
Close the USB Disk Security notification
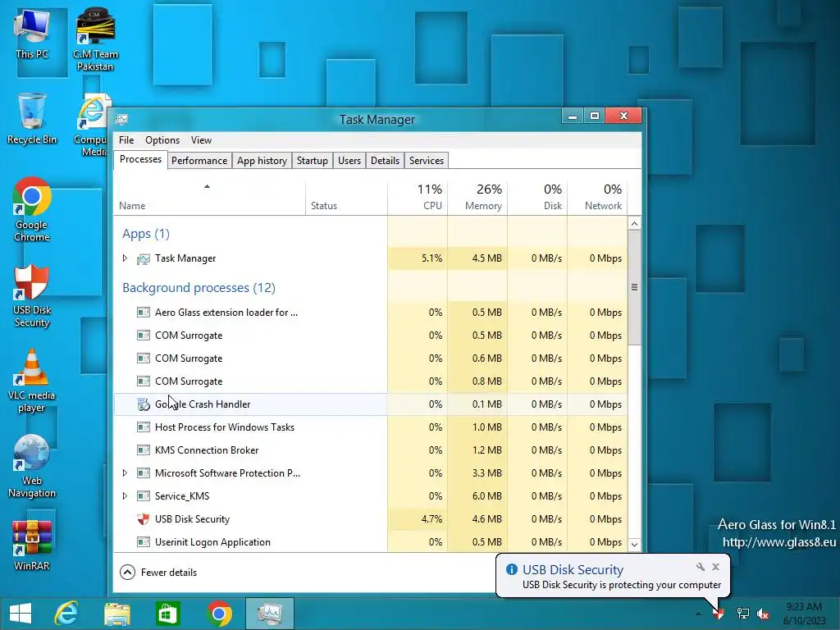pos(715,567)
